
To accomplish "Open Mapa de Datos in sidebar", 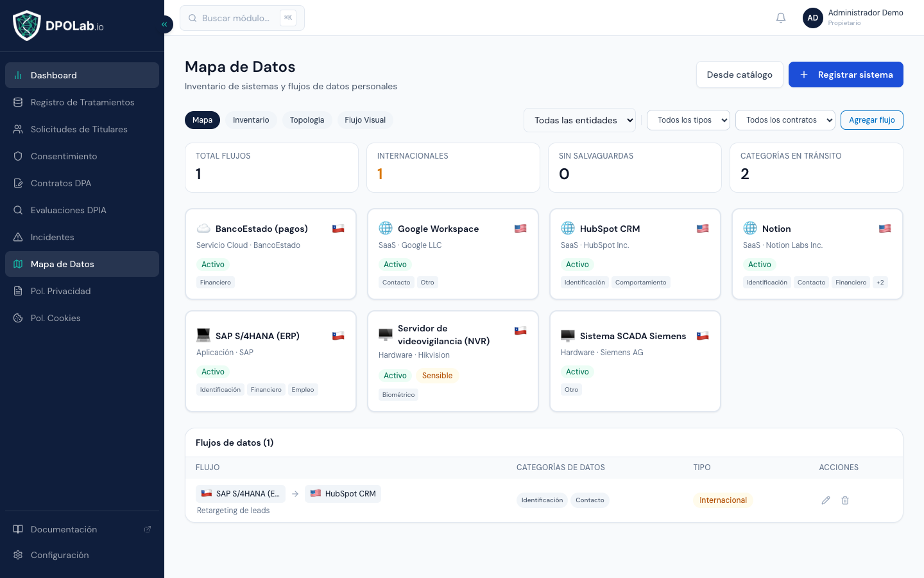I will click(x=82, y=264).
